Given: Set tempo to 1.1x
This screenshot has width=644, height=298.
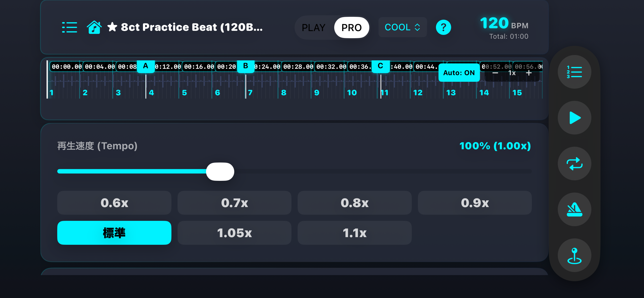Looking at the screenshot, I should tap(355, 233).
